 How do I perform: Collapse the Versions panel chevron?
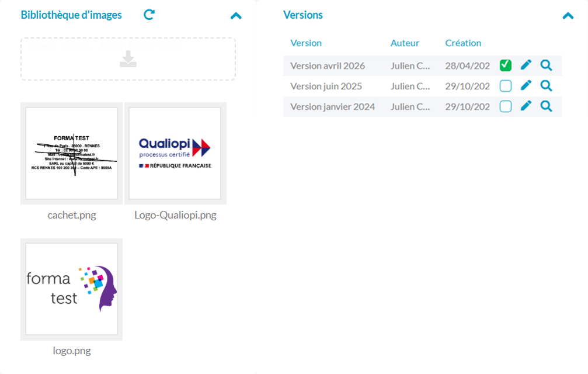coord(568,16)
